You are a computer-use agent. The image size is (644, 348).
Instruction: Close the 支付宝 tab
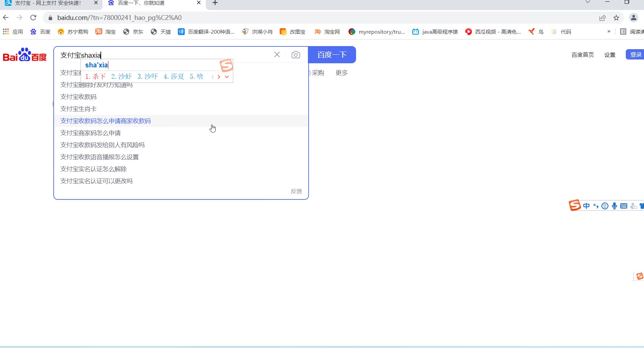point(96,3)
